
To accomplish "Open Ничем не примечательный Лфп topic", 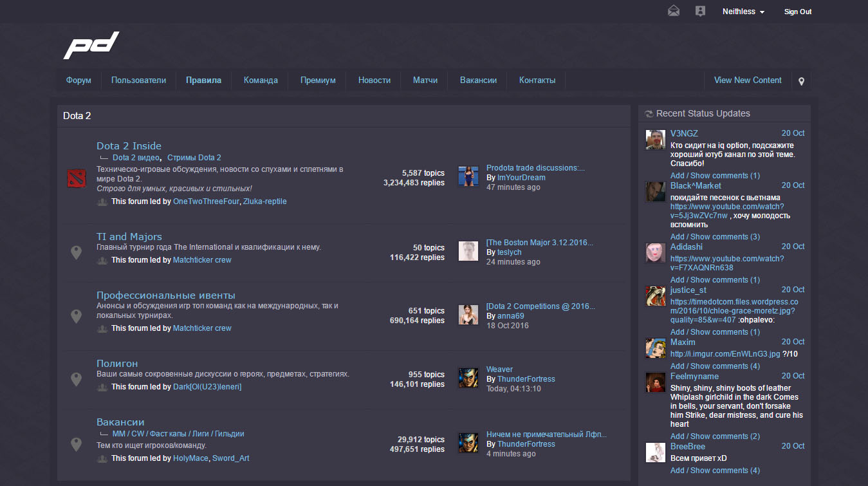I will point(546,435).
